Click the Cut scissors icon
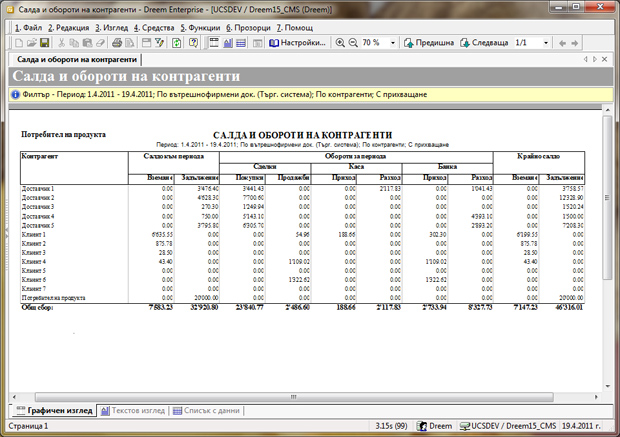This screenshot has width=620, height=437. click(x=61, y=43)
